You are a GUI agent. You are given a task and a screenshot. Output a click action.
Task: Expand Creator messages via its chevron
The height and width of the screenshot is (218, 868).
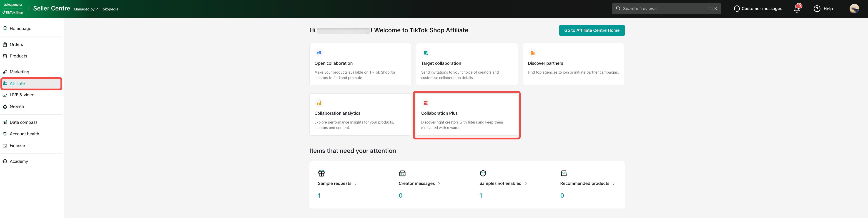(439, 184)
